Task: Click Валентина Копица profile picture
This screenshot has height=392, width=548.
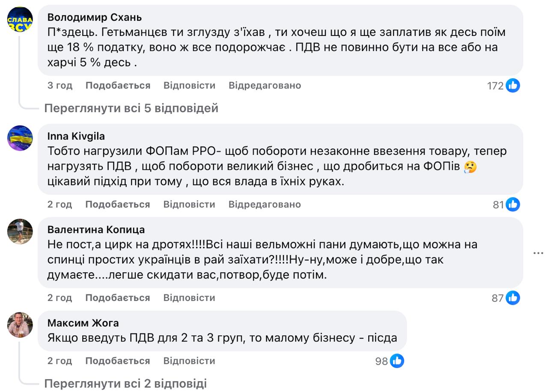Action: [x=20, y=232]
